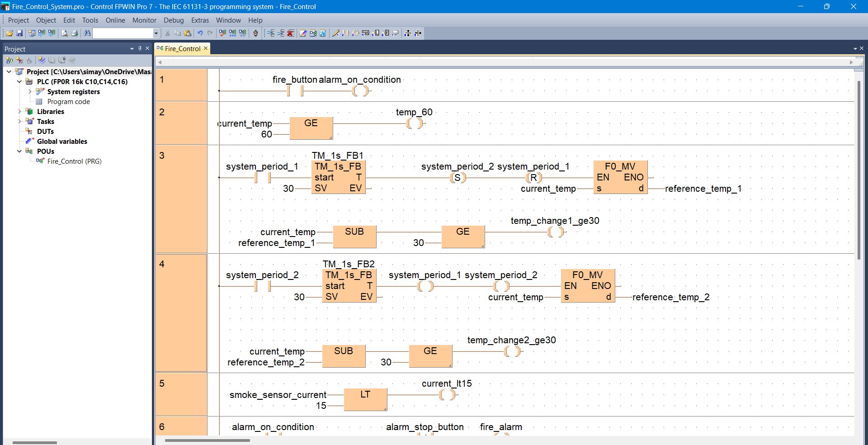
Task: Click the ruler scroll-right arrow
Action: pyautogui.click(x=851, y=62)
